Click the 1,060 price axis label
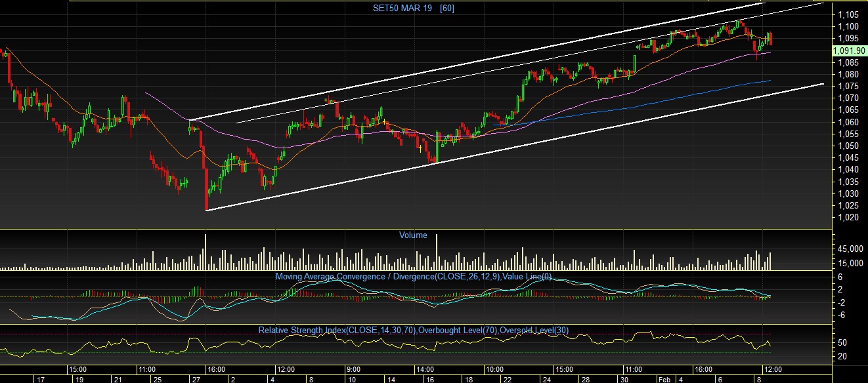Screen dimensions: 868x383 [848, 122]
